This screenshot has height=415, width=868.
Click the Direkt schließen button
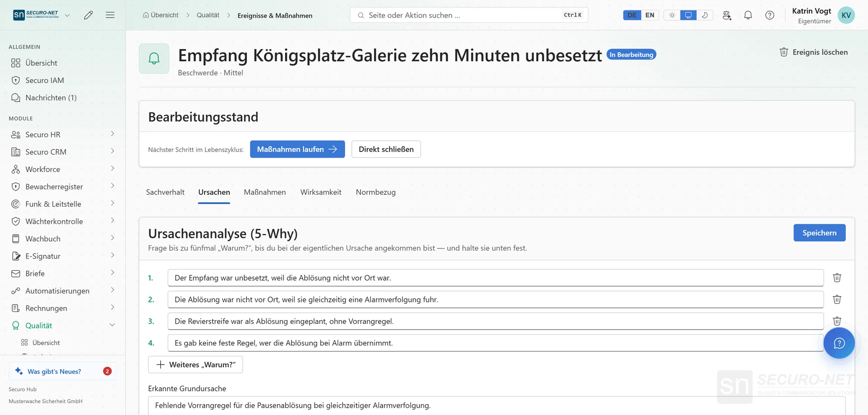386,149
